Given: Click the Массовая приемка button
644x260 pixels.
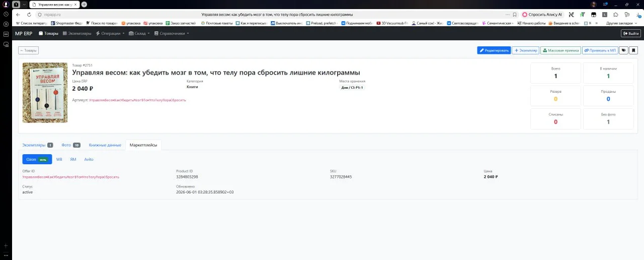Looking at the screenshot, I should tap(561, 50).
